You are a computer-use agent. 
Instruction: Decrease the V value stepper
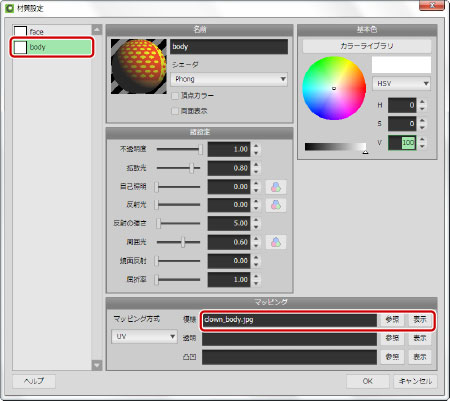click(422, 146)
